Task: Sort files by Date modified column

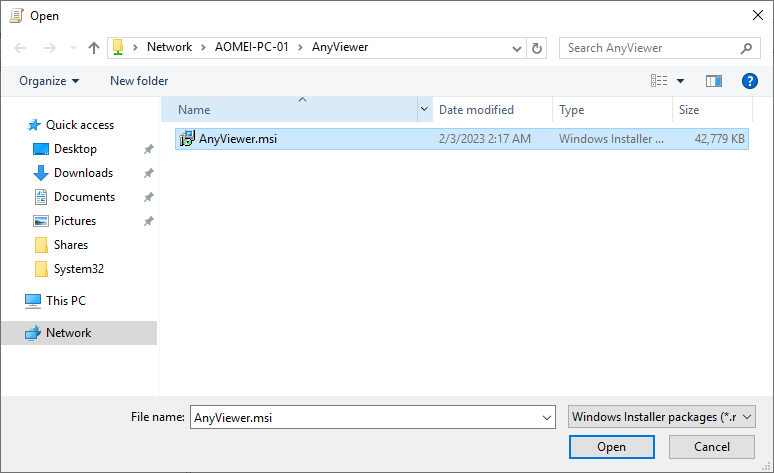Action: 476,110
